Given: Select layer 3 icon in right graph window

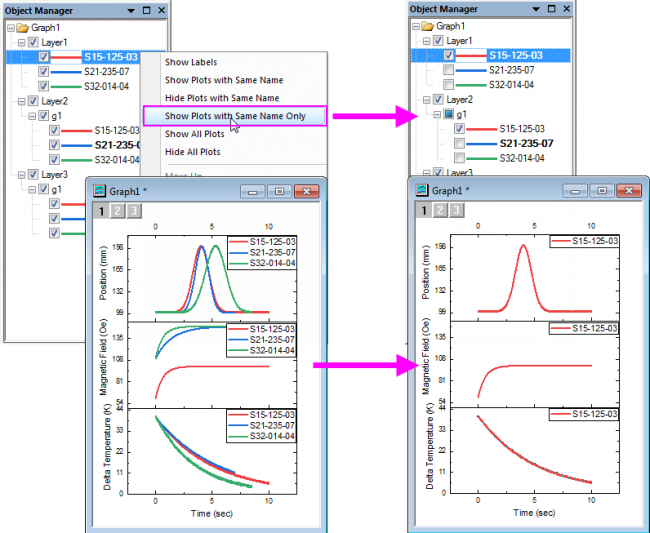Looking at the screenshot, I should (x=456, y=210).
